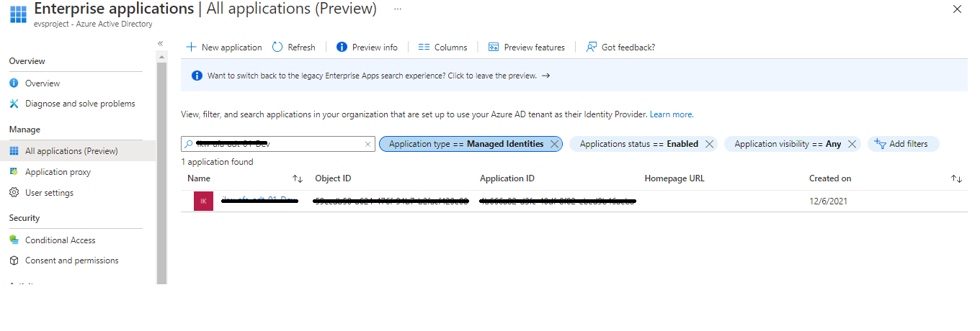Open the ellipsis more options menu
980x331 pixels.
[x=398, y=9]
